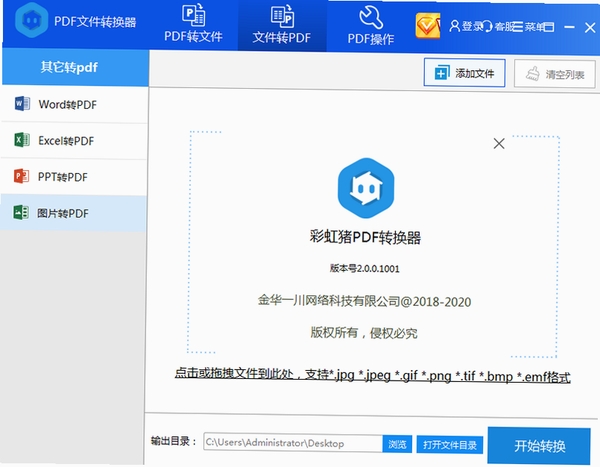Choose 图片转PDF in the sidebar
Screen dimensions: 600x467
[74, 213]
